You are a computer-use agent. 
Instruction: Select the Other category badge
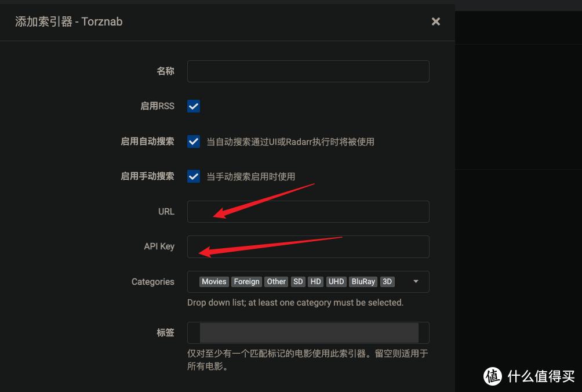[276, 281]
